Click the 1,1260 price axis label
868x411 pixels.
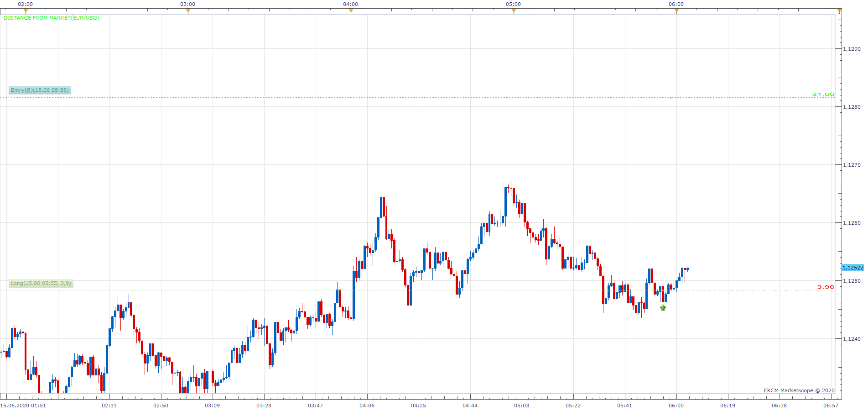point(852,223)
